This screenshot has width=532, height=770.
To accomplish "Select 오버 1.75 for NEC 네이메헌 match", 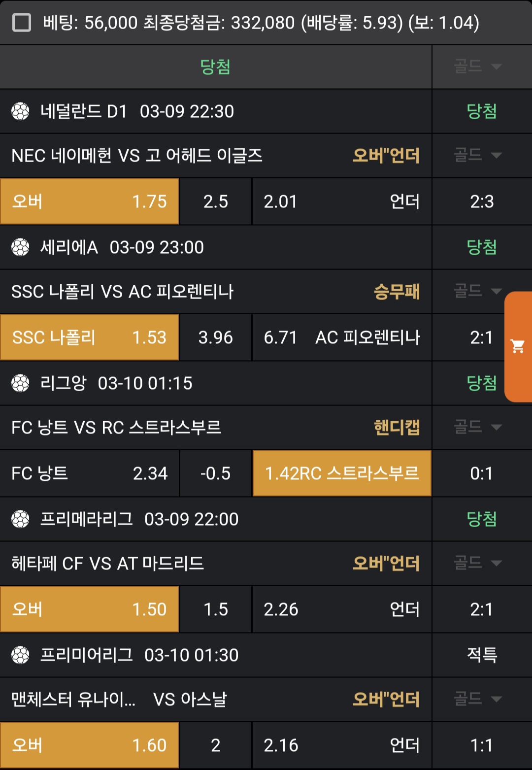I will 90,201.
